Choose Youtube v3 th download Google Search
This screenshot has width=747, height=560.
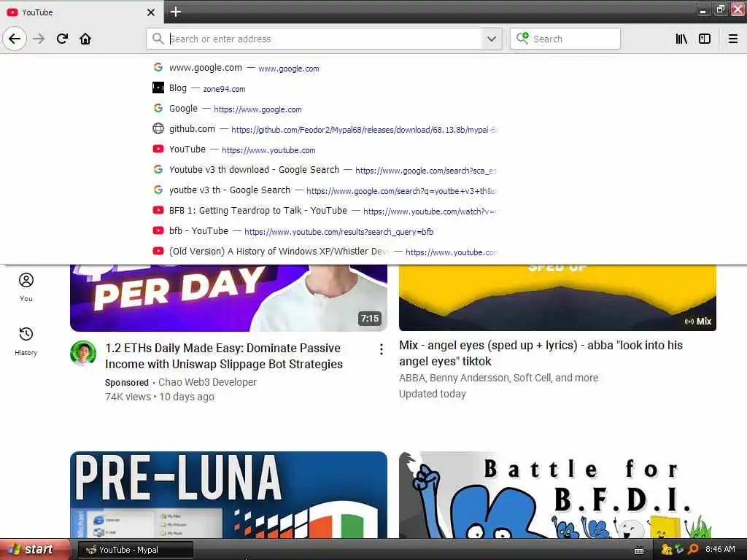[x=324, y=170]
